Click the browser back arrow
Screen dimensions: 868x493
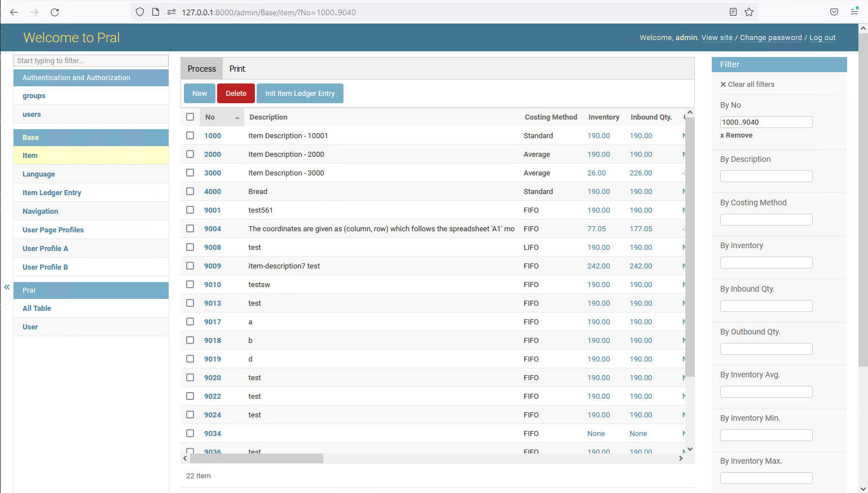pos(15,12)
